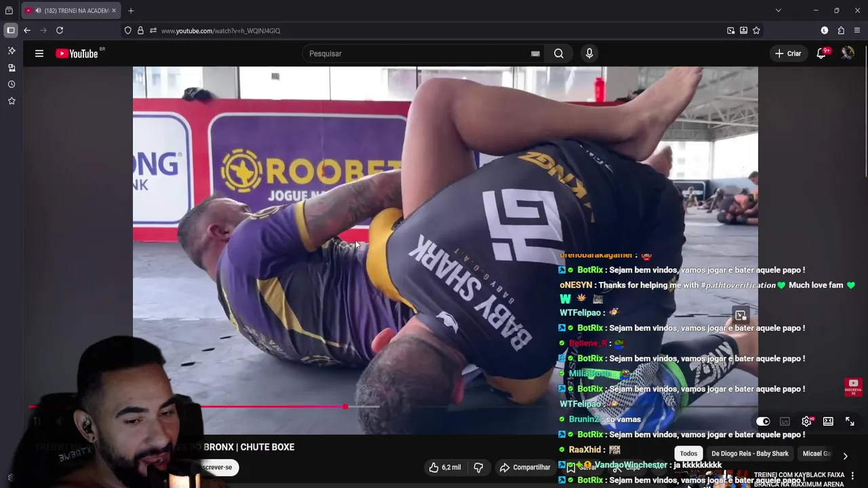The image size is (868, 488).
Task: Switch to theater mode
Action: pos(828,422)
